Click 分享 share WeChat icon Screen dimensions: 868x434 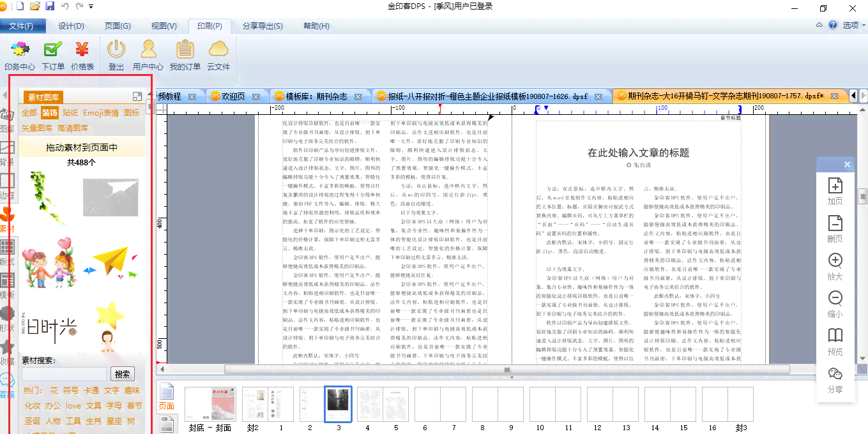pyautogui.click(x=835, y=380)
